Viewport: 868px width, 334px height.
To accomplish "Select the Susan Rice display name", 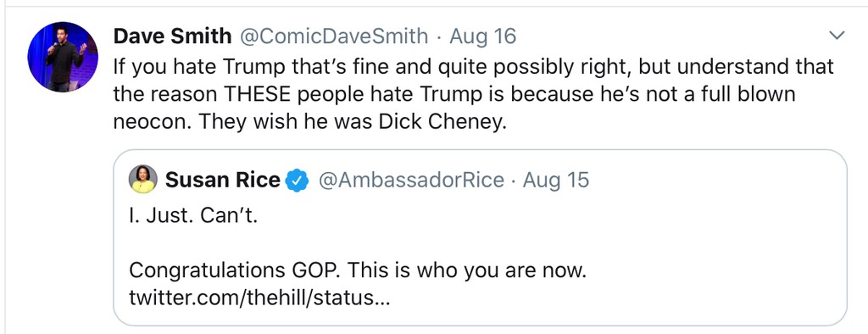I will coord(223,180).
